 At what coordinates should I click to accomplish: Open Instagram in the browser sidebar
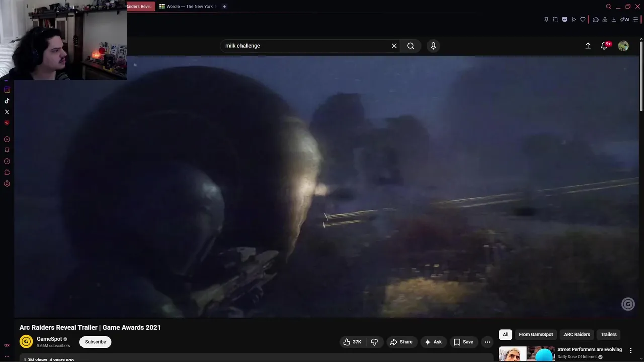pos(7,89)
